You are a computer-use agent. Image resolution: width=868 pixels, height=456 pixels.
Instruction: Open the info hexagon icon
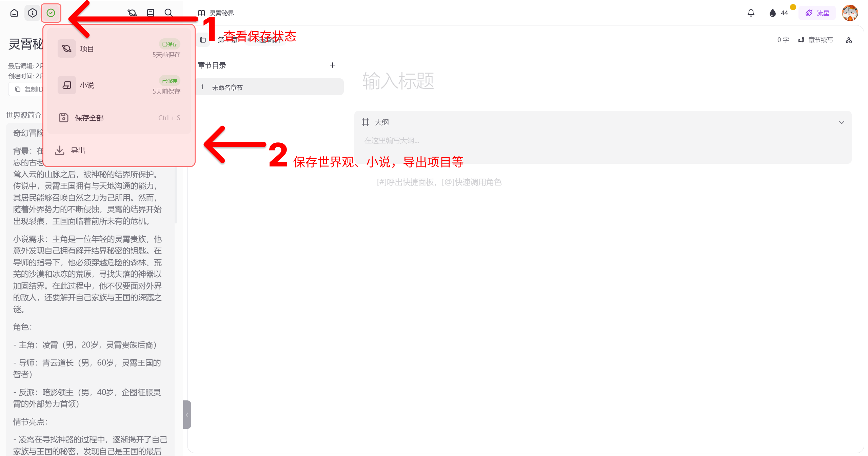coord(33,13)
